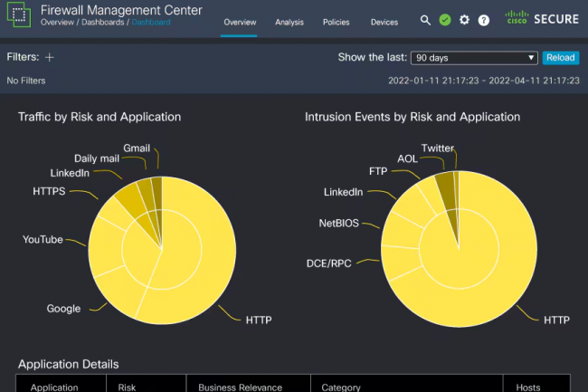Open the Devices menu
The width and height of the screenshot is (588, 392).
(x=384, y=22)
